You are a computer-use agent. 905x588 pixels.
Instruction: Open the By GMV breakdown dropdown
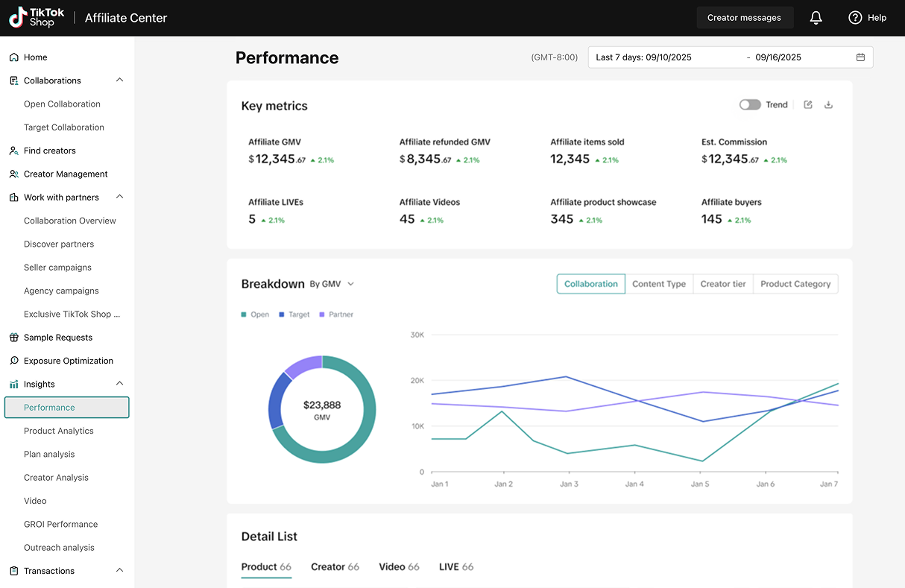pos(332,284)
